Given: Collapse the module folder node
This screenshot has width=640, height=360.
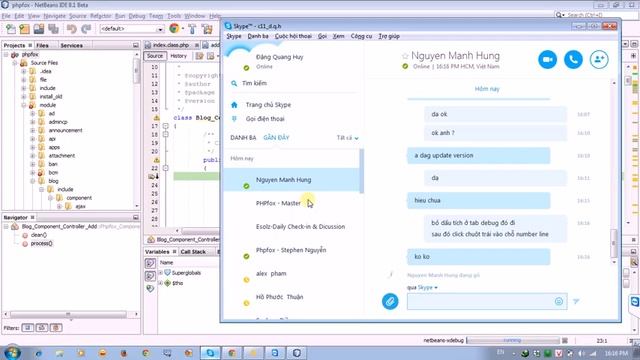Looking at the screenshot, I should coord(24,105).
